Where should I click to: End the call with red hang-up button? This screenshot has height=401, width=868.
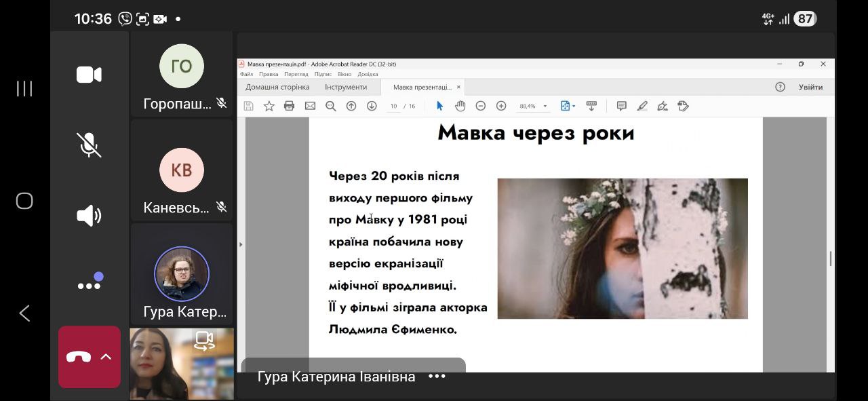pos(79,358)
